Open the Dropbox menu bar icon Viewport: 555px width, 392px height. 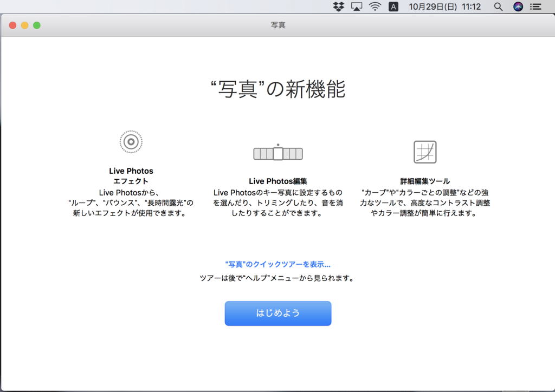[339, 6]
